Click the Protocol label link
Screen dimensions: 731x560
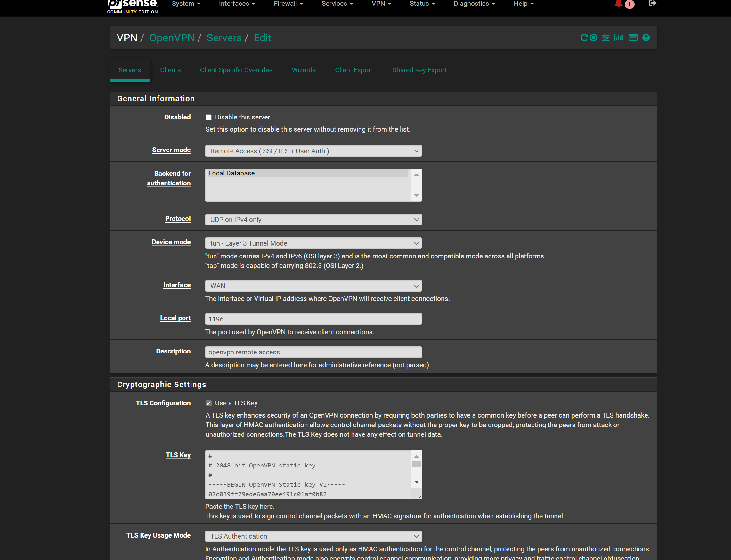(x=178, y=219)
